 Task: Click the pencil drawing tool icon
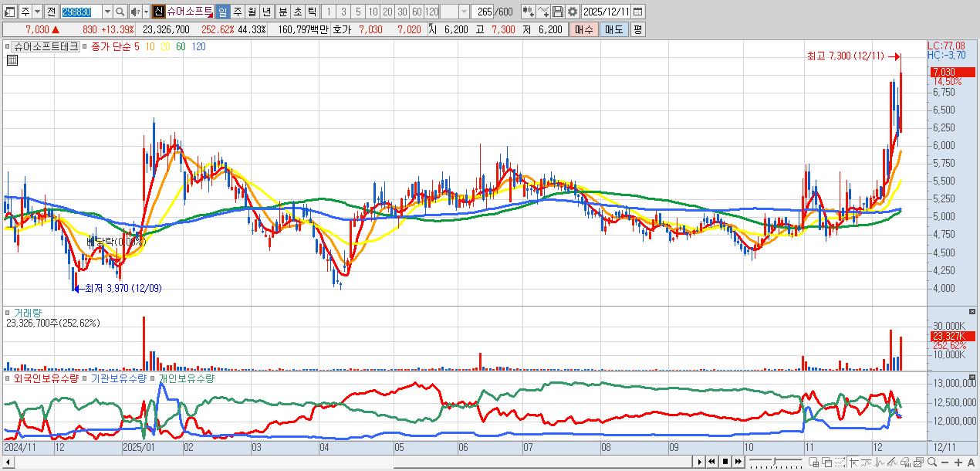[893, 462]
